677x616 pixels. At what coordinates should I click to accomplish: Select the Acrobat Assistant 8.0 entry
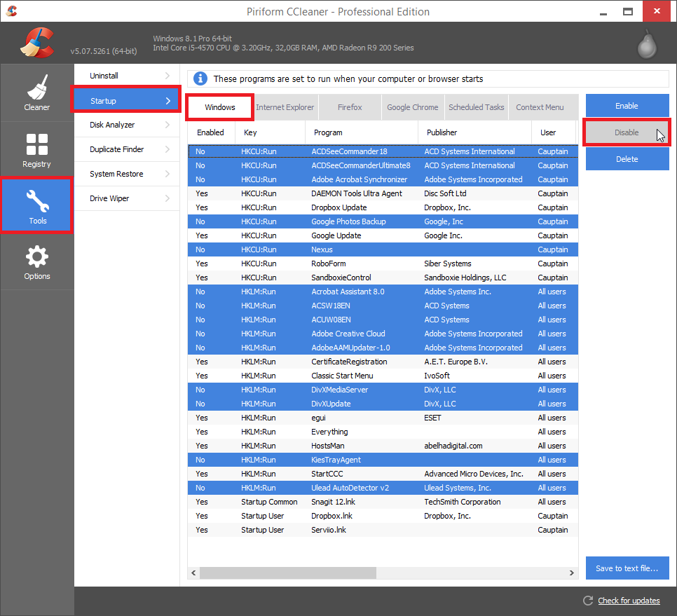click(383, 292)
